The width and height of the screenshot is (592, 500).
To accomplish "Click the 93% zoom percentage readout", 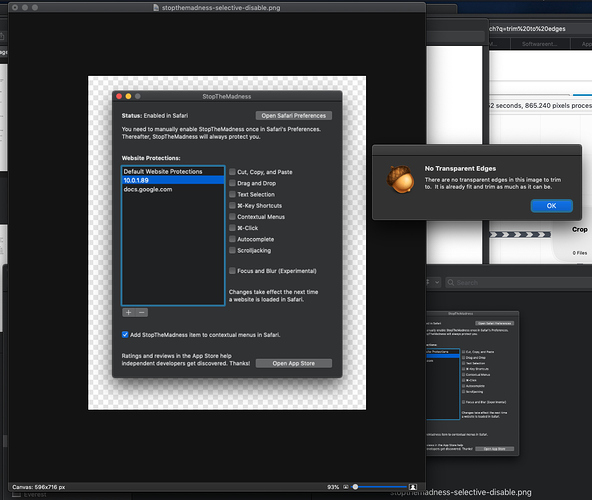I will pyautogui.click(x=333, y=487).
